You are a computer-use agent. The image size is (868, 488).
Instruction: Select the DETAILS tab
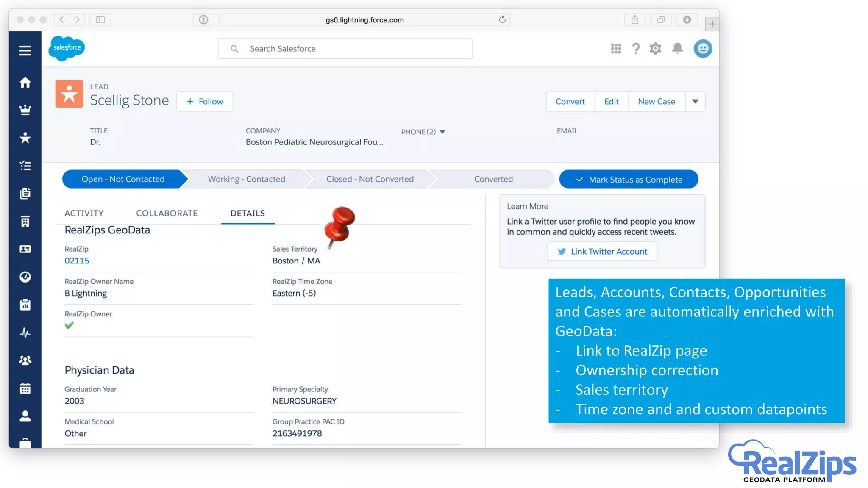pos(248,213)
